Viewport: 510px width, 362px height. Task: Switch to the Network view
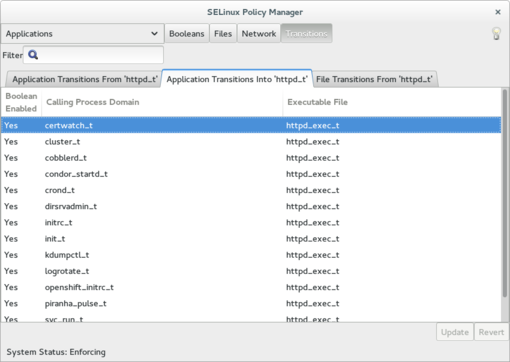coord(259,34)
